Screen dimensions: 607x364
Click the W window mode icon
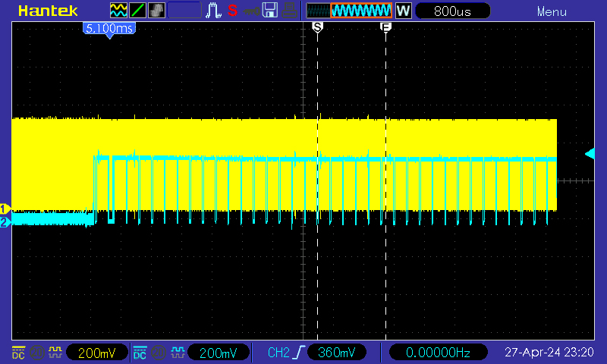point(404,11)
